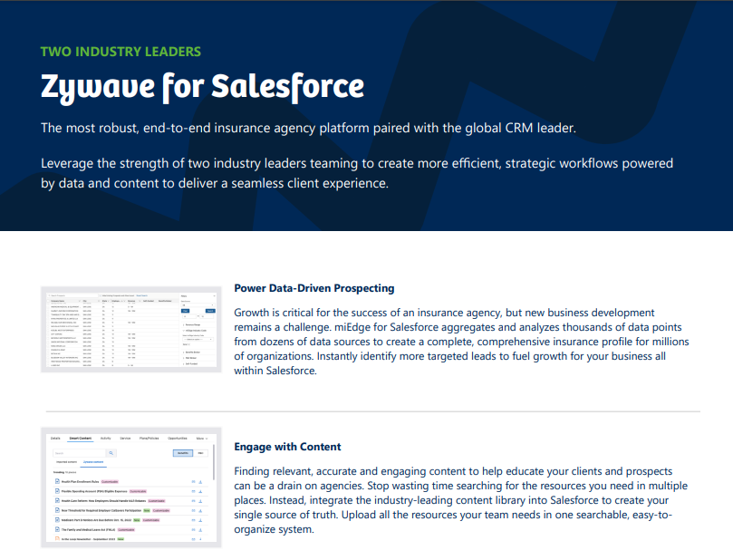Expand the Revenue Range filter section
Screen dimensions: 733x560
pyautogui.click(x=185, y=324)
